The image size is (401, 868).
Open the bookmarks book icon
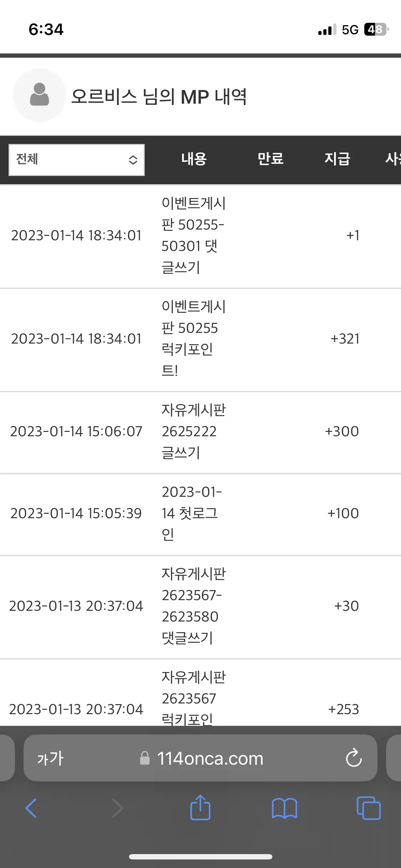coord(284,808)
